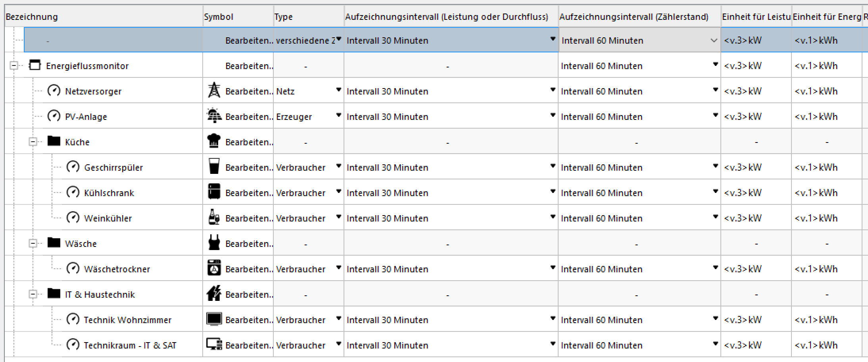Open Leistung interval dropdown for PV-Anlage
This screenshot has height=362, width=868.
pos(553,116)
